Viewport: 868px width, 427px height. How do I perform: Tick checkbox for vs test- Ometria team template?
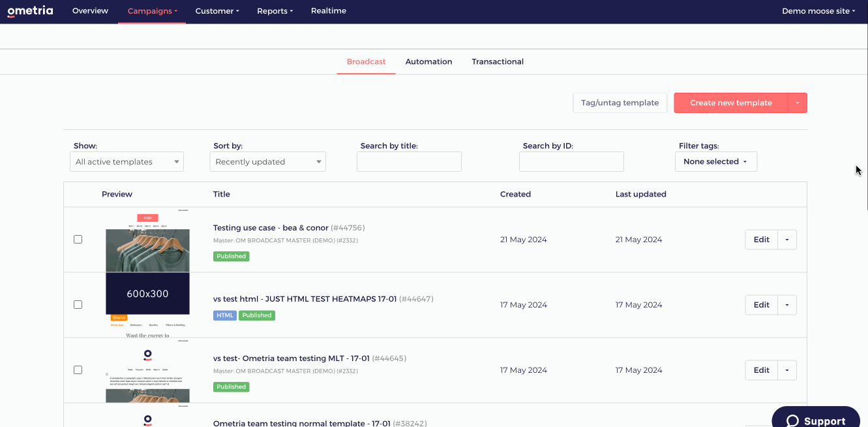pos(78,370)
